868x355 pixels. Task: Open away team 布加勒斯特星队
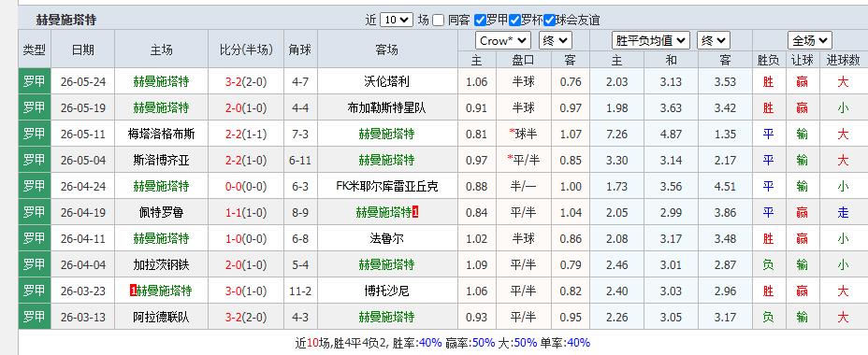387,107
